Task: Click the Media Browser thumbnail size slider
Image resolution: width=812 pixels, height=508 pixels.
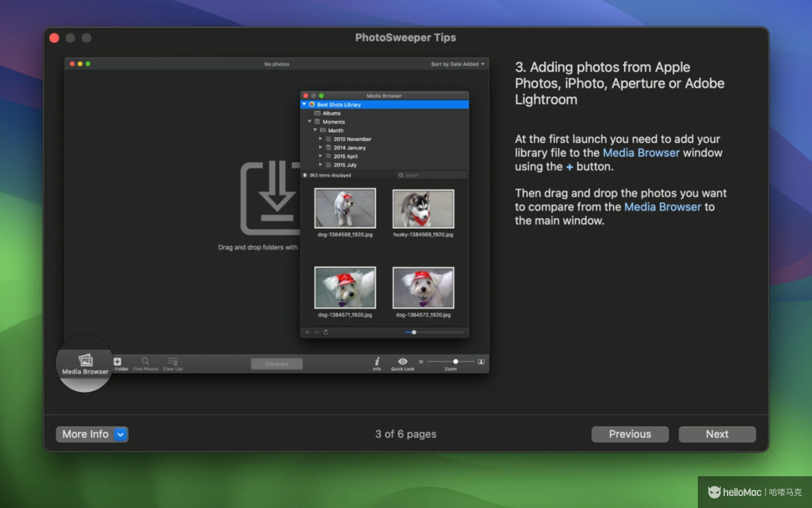Action: [x=435, y=332]
